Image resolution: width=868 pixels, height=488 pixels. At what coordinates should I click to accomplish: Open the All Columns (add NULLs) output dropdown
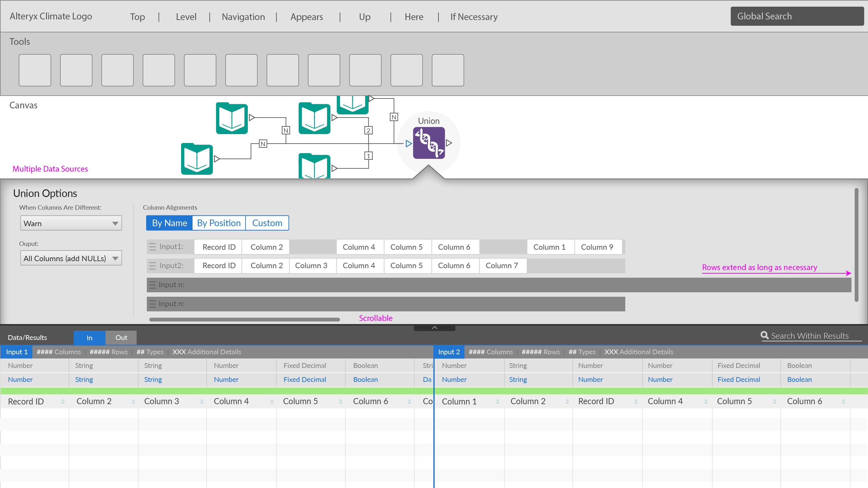pos(71,258)
